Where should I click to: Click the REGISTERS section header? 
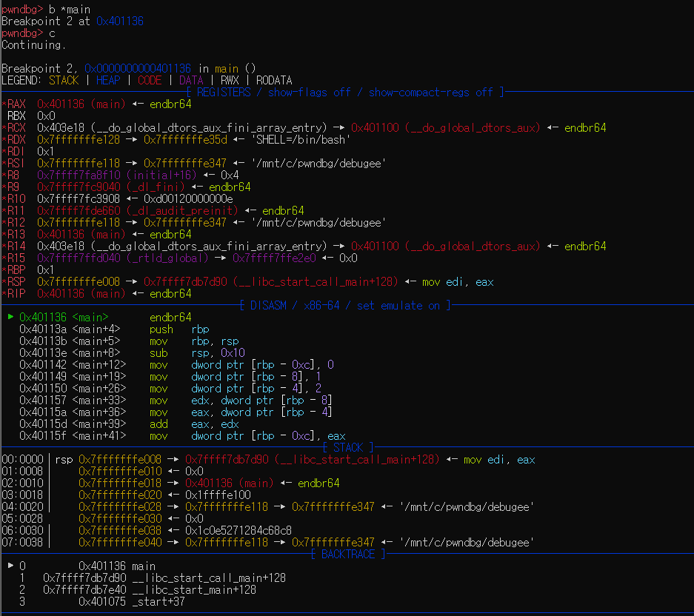click(345, 92)
